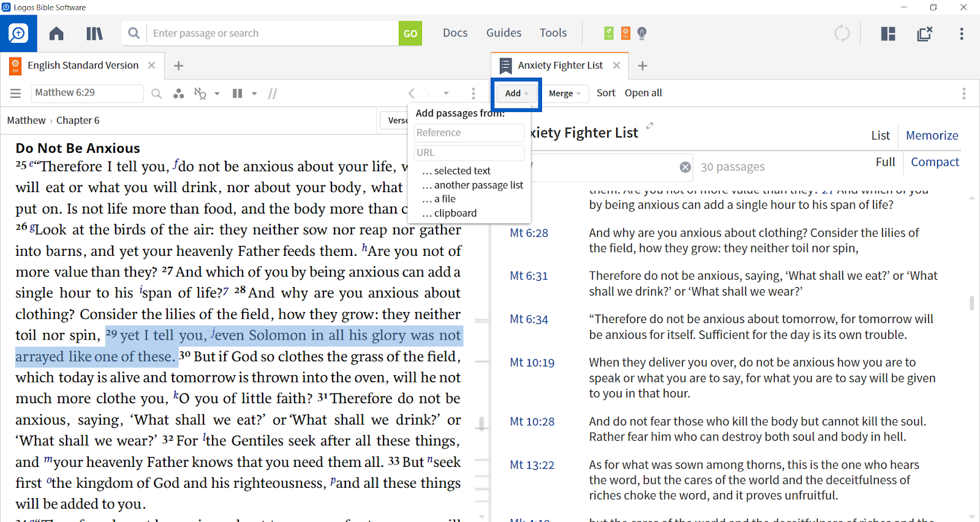Screen dimensions: 980x522
Task: Click the URL input field
Action: click(x=469, y=153)
